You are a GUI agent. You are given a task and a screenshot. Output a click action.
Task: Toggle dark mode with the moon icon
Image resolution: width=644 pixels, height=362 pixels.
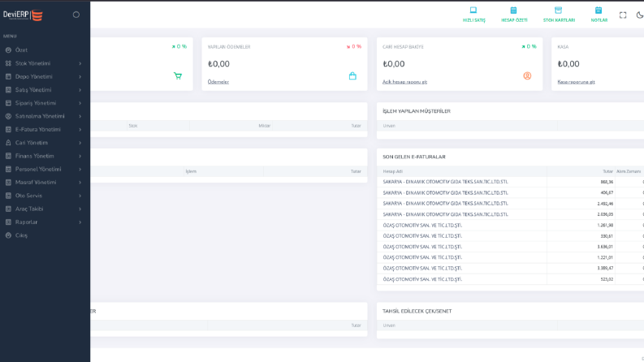[x=640, y=15]
